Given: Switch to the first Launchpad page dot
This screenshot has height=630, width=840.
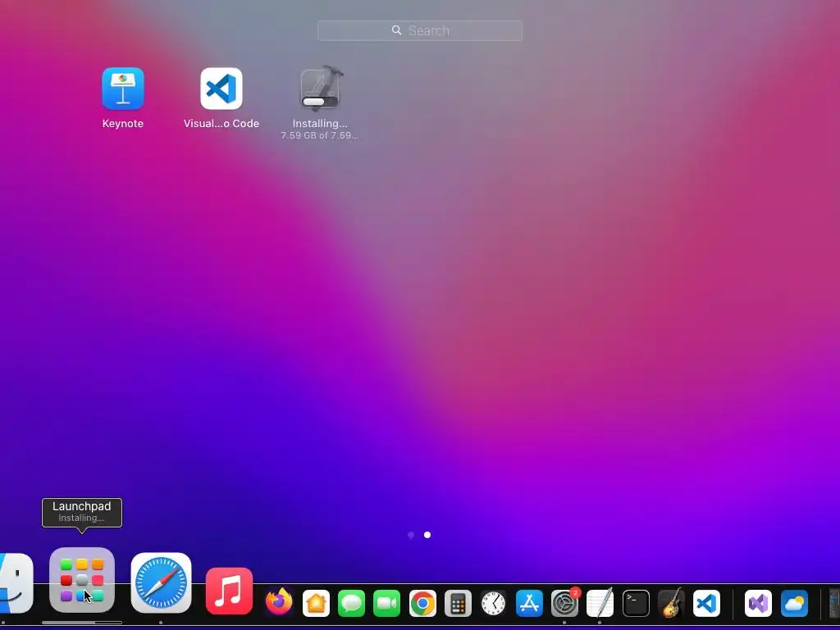Looking at the screenshot, I should (x=411, y=535).
